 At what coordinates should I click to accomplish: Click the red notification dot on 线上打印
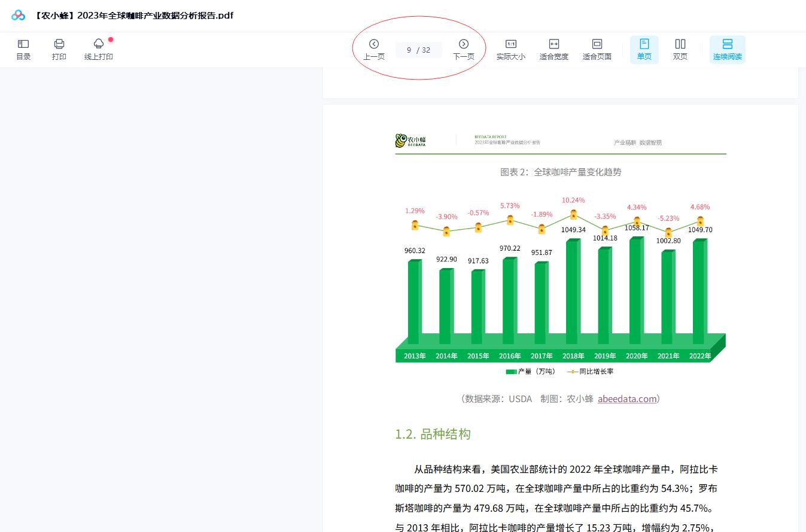click(110, 38)
